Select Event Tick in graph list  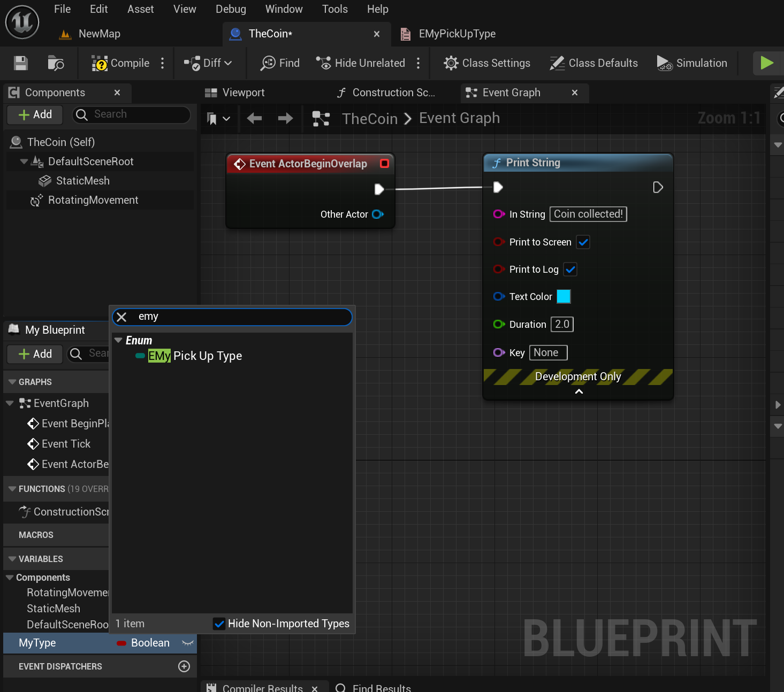tap(59, 444)
